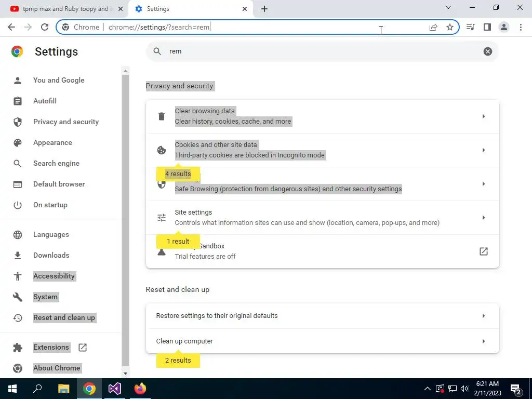This screenshot has height=399, width=532.
Task: Click the browser back arrow
Action: (11, 27)
